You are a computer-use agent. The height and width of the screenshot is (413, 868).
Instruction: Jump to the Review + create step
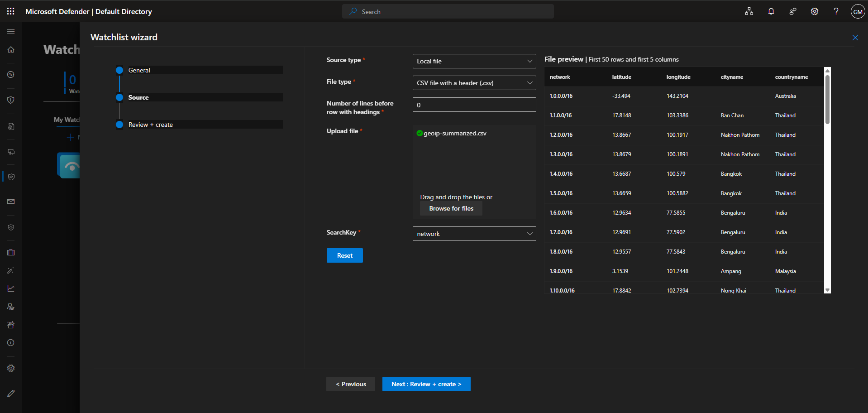tap(151, 125)
